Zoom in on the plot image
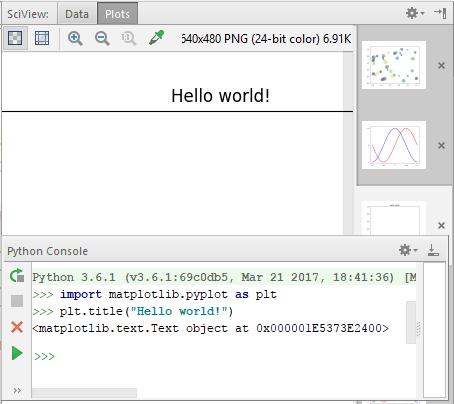 [x=75, y=38]
